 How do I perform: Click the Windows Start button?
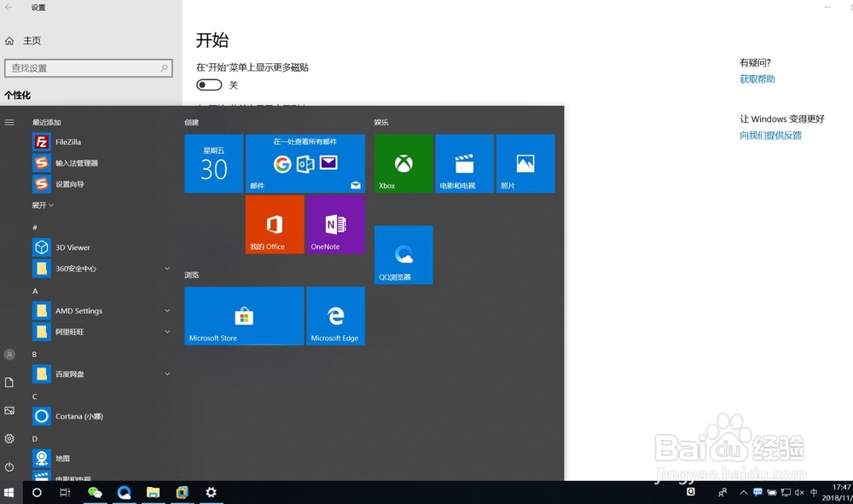pyautogui.click(x=9, y=493)
